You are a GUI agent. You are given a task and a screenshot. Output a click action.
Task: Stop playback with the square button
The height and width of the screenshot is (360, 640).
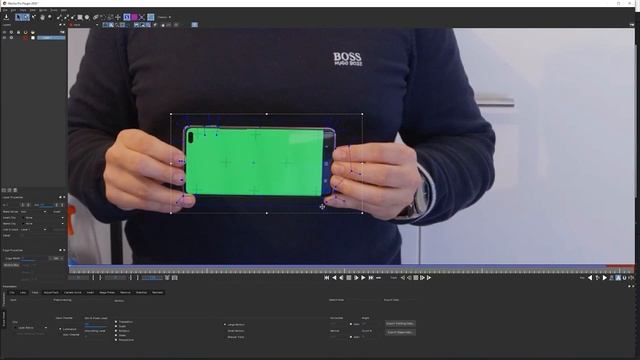[349, 278]
